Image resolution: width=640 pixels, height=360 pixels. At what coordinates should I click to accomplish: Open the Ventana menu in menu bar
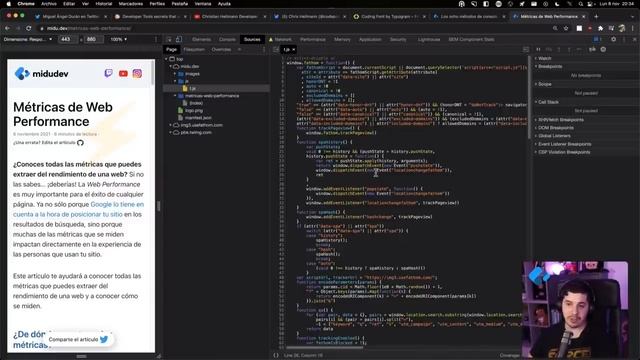click(x=202, y=4)
